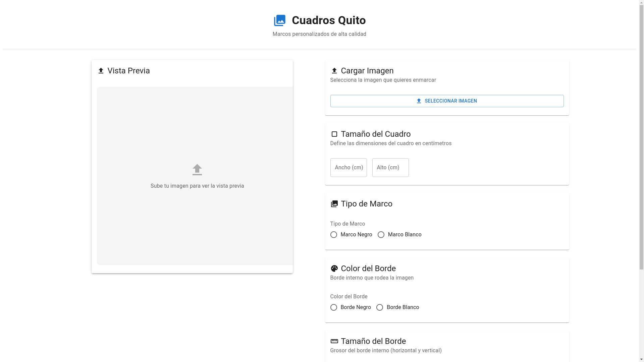644x362 pixels.
Task: Choose the Borde Blanco radio option
Action: pyautogui.click(x=380, y=307)
